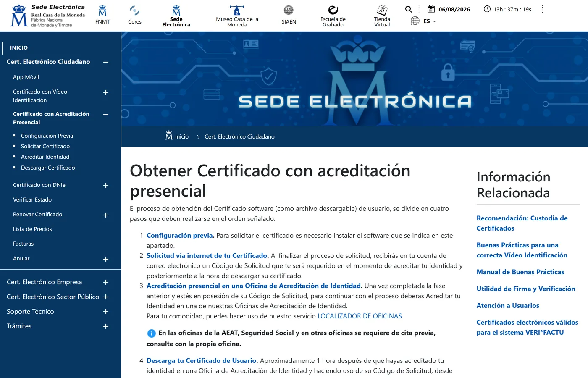The width and height of the screenshot is (588, 378).
Task: Expand the Trámites section
Action: (x=106, y=326)
